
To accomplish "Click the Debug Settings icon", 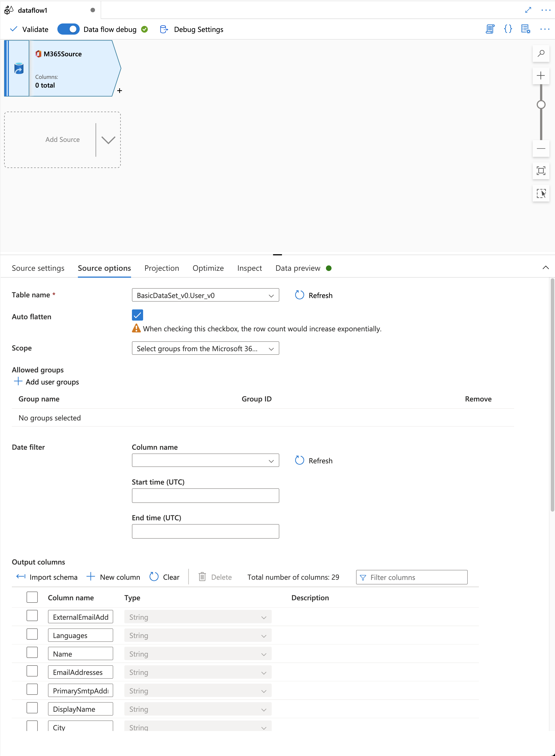I will [164, 29].
